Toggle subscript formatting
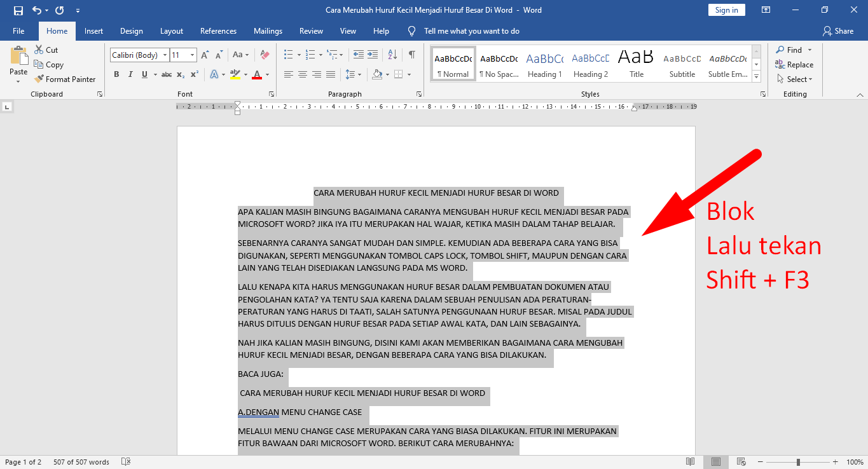 181,74
